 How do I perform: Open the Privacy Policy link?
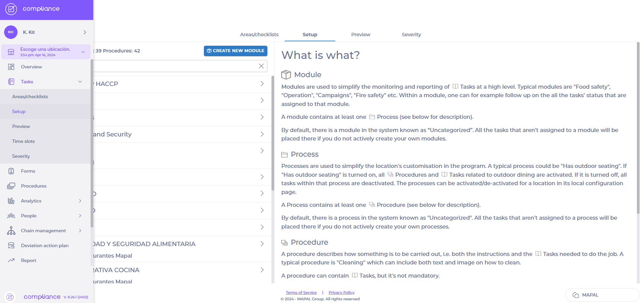tap(341, 293)
